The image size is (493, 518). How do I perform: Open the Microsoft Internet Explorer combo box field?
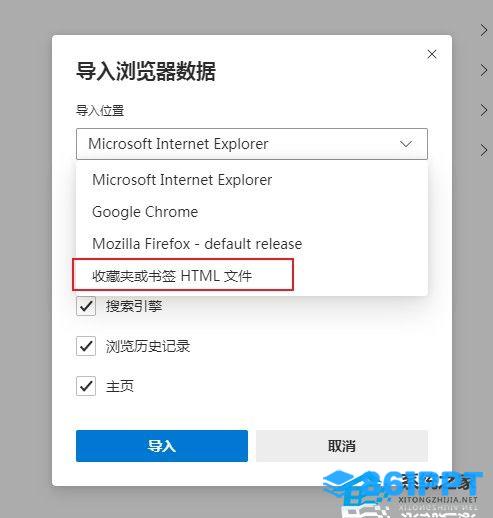click(252, 144)
